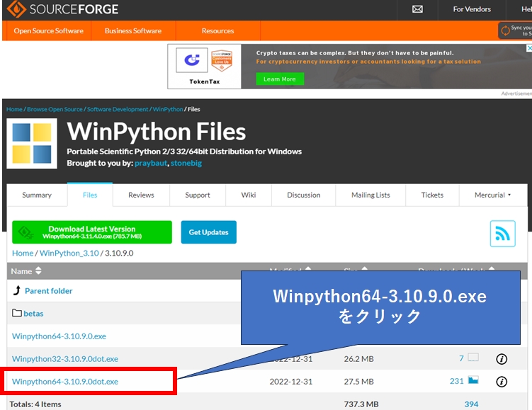Image resolution: width=532 pixels, height=410 pixels.
Task: Click the 7 weekly downloads count
Action: tap(461, 358)
